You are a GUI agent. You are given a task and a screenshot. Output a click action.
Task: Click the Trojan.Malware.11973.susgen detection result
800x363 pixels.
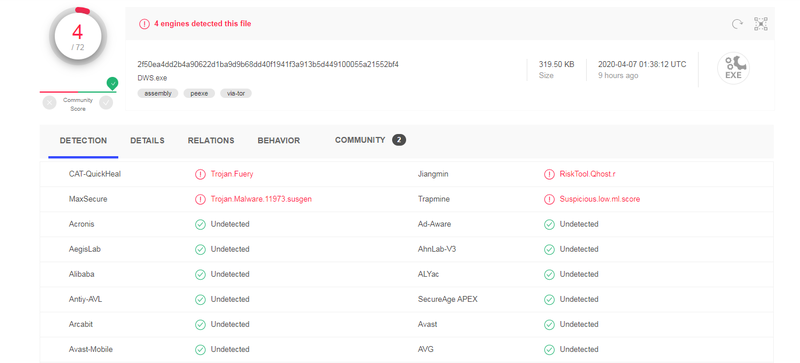point(261,199)
